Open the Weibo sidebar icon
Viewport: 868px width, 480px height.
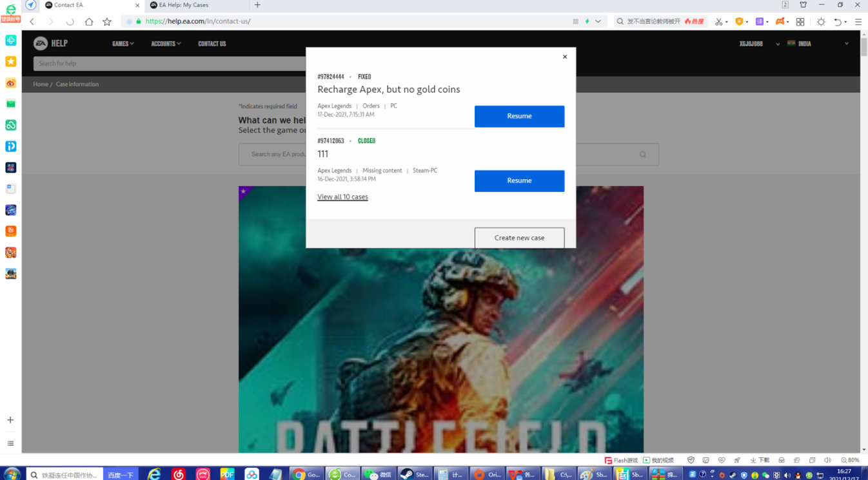(x=11, y=82)
